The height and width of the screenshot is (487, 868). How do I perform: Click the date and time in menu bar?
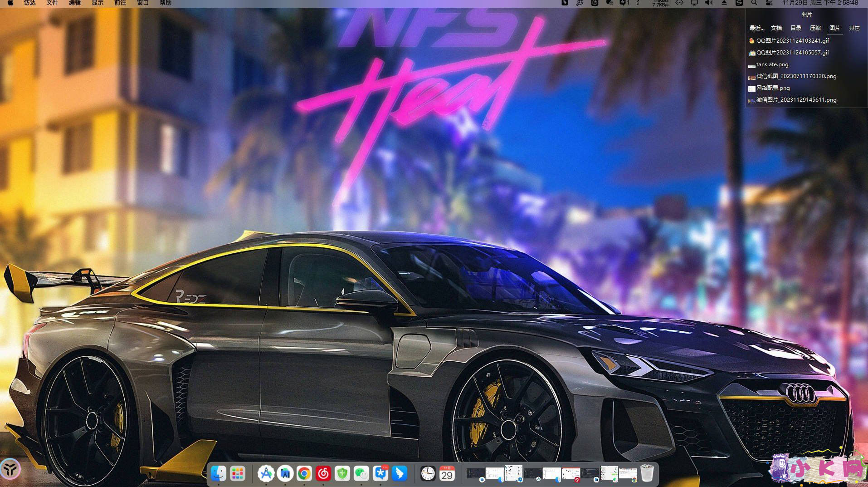820,3
